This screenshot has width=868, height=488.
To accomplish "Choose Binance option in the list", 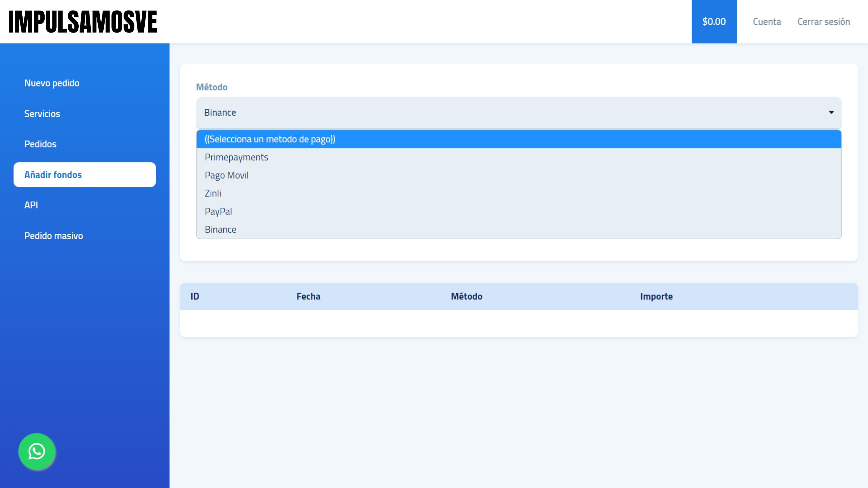I will click(x=220, y=230).
